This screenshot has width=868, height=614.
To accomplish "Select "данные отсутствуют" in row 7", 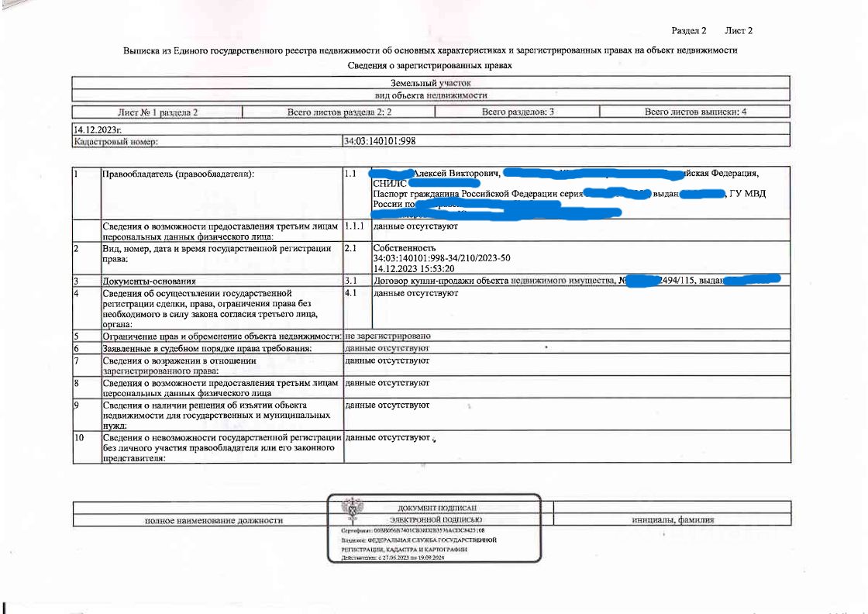I will coord(387,361).
